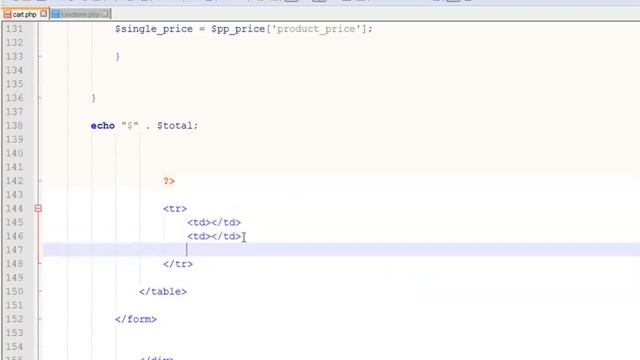Image resolution: width=640 pixels, height=360 pixels.
Task: Click line number 145 in the margin
Action: coord(14,222)
